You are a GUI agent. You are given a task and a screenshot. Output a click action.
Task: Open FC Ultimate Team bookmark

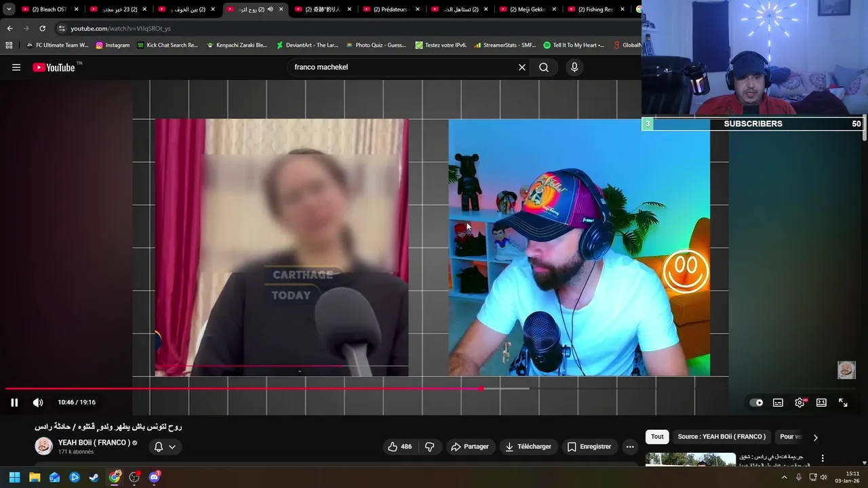57,45
